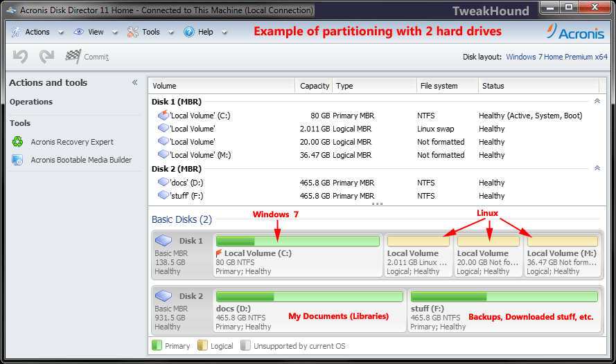Click the volume icon for 'docs' (D:)
This screenshot has height=364, width=616.
pyautogui.click(x=163, y=182)
